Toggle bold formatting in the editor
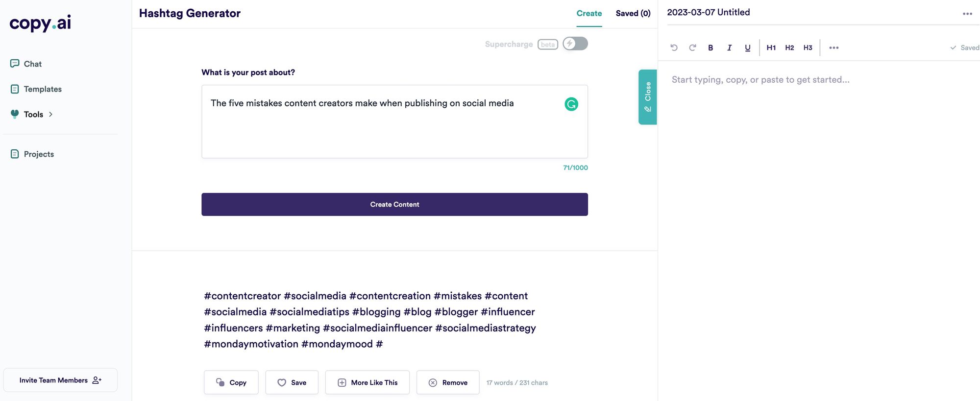 pos(710,47)
